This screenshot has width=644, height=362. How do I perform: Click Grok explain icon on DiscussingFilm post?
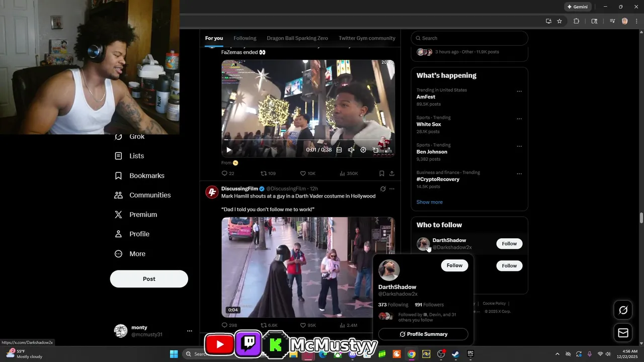[383, 189]
